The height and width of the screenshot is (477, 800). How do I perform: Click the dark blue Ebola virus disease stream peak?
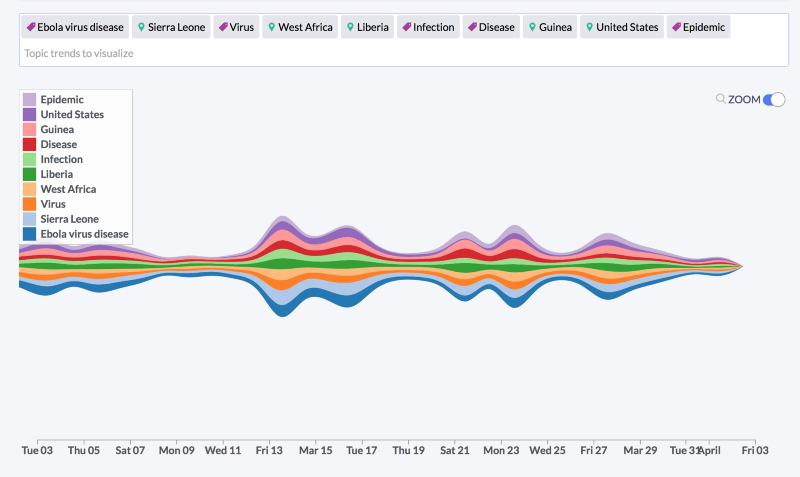click(x=282, y=310)
